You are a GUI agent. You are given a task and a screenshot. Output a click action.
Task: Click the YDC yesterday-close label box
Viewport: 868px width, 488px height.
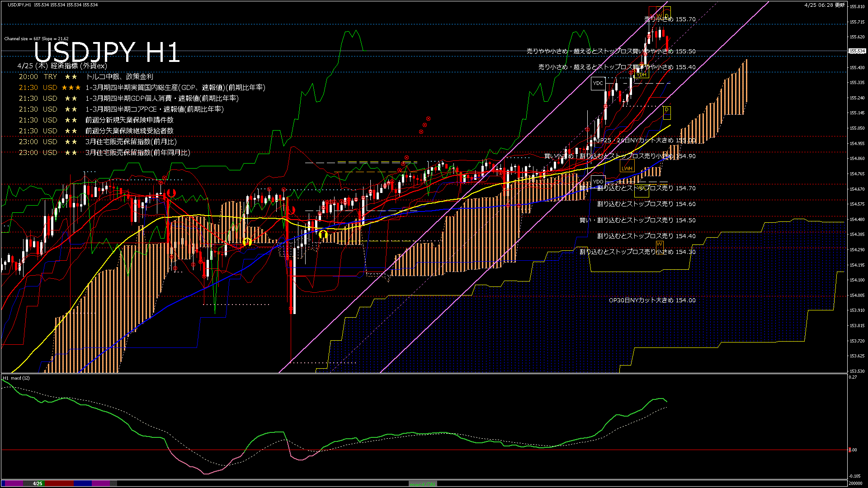pos(598,83)
